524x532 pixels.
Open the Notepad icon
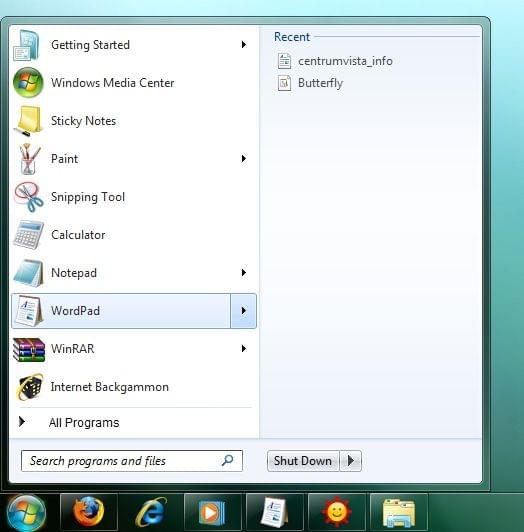click(29, 273)
